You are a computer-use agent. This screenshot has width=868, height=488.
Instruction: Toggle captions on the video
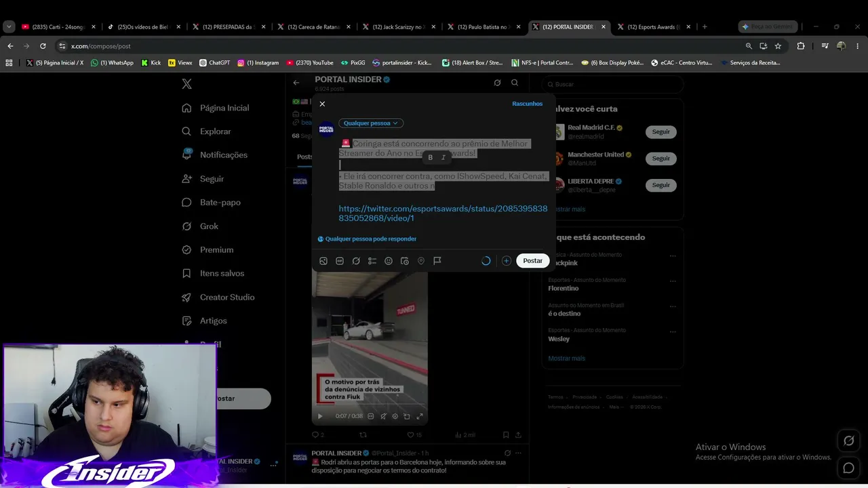[370, 416]
